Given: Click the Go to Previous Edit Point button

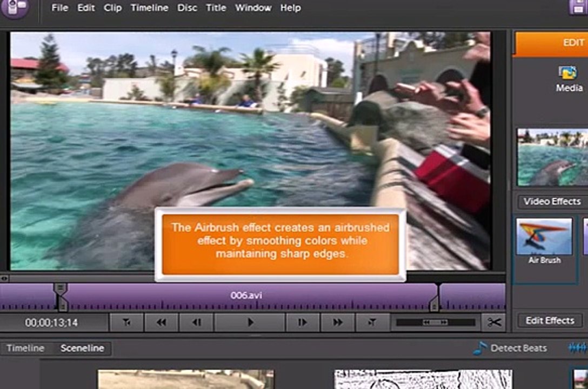Looking at the screenshot, I should 126,323.
